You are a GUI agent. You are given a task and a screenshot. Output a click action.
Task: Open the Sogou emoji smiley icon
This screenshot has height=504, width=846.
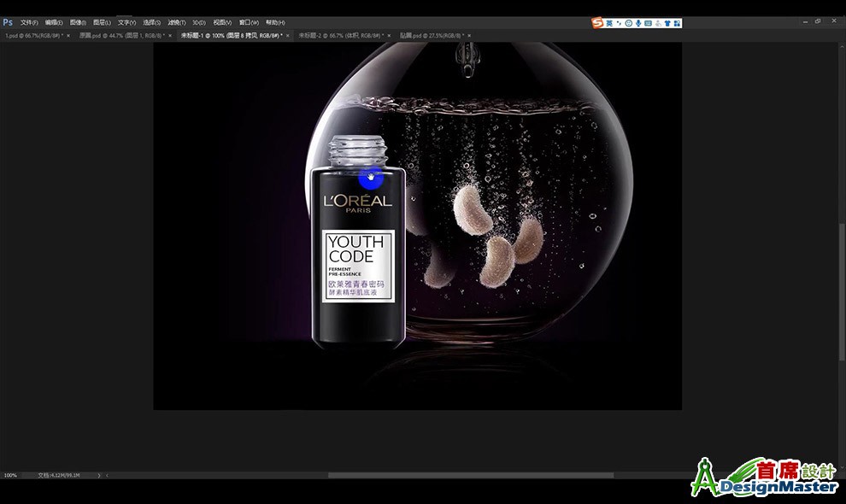(x=629, y=23)
